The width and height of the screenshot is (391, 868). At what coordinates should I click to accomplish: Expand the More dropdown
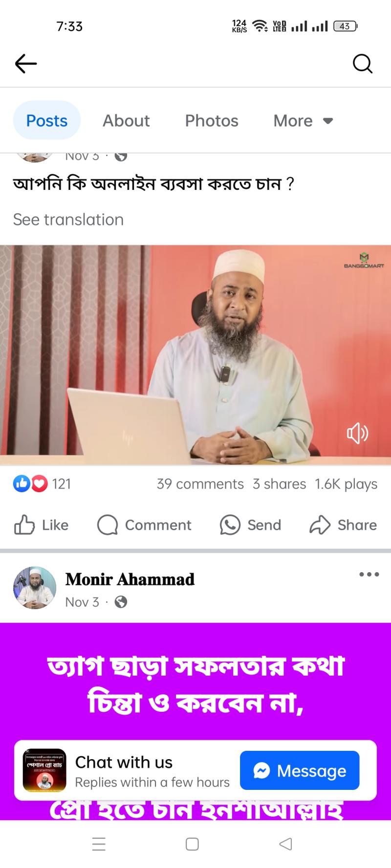pos(303,121)
